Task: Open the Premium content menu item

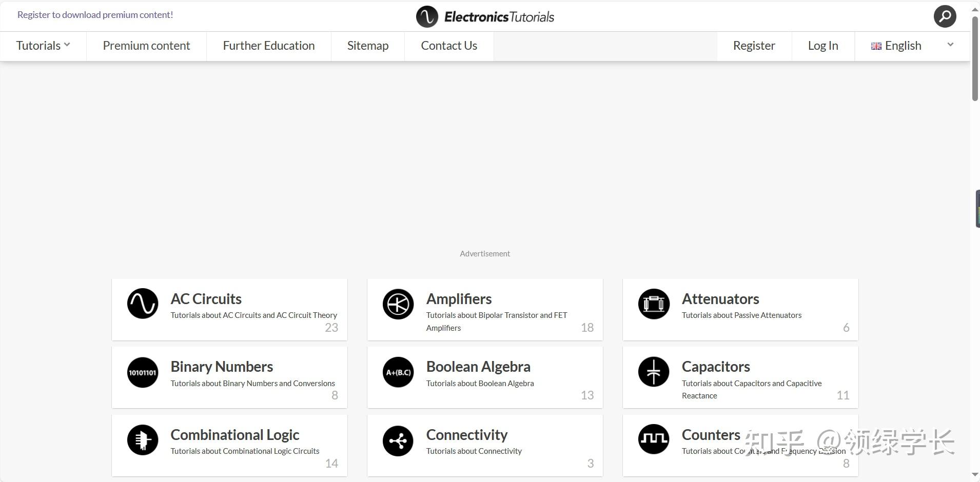Action: [146, 46]
